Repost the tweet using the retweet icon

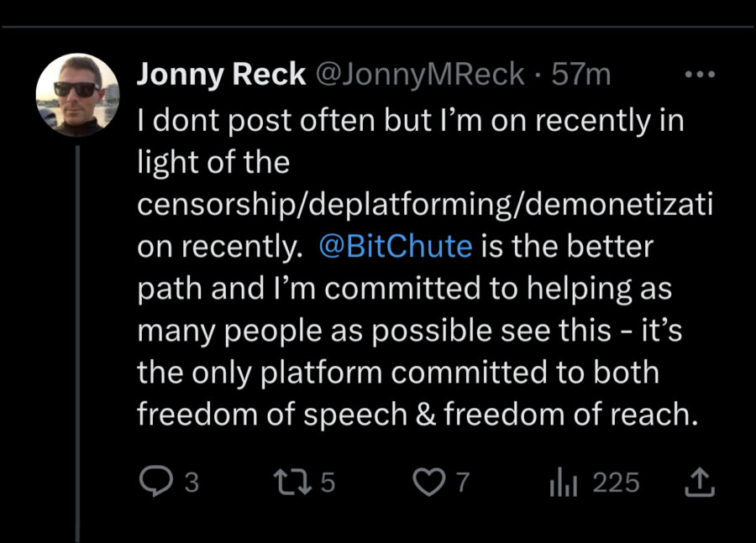[292, 483]
